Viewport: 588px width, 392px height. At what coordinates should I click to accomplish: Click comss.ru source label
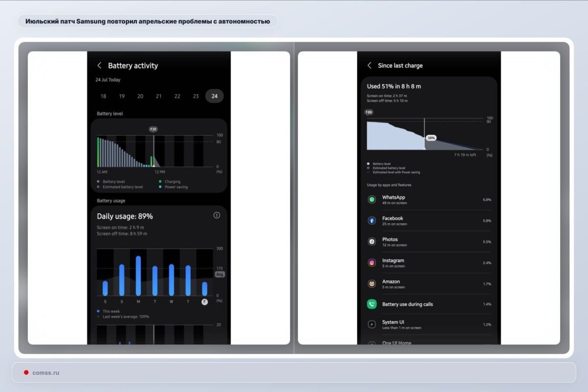(x=46, y=372)
